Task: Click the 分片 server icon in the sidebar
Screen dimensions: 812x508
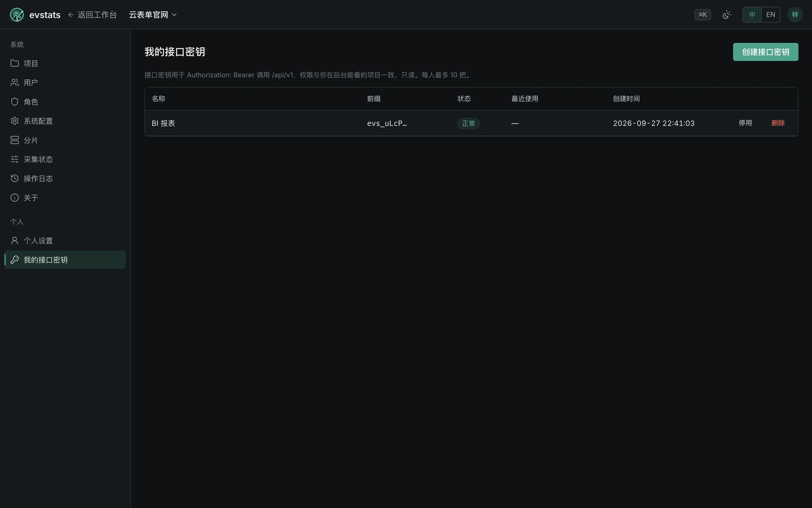Action: click(14, 140)
